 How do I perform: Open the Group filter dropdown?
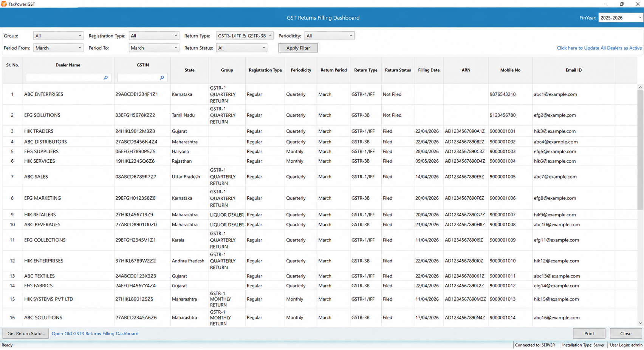(x=58, y=36)
